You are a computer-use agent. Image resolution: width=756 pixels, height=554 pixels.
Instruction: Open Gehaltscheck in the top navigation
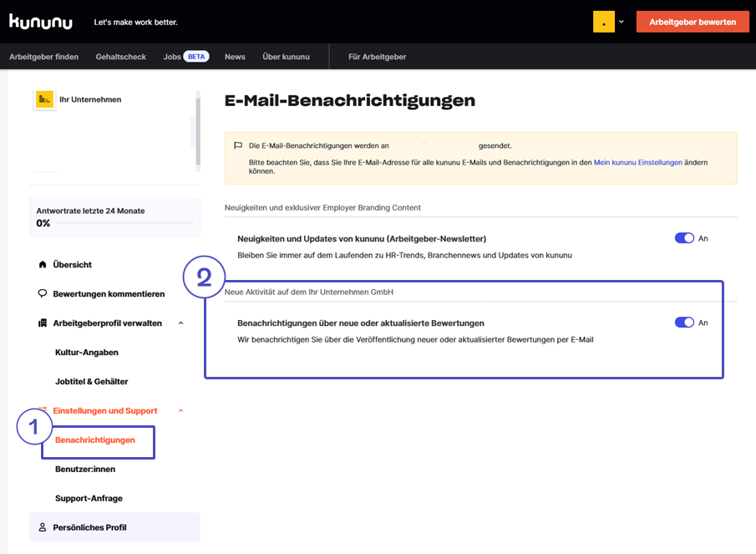[x=120, y=57]
